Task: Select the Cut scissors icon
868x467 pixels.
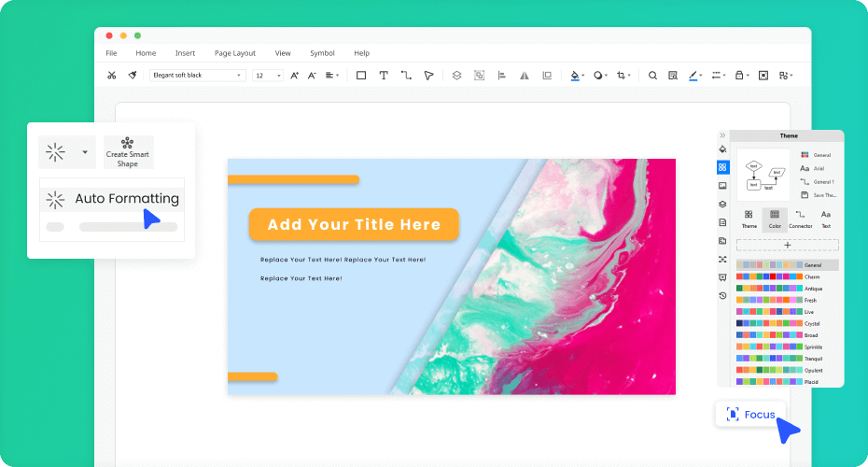Action: [111, 76]
